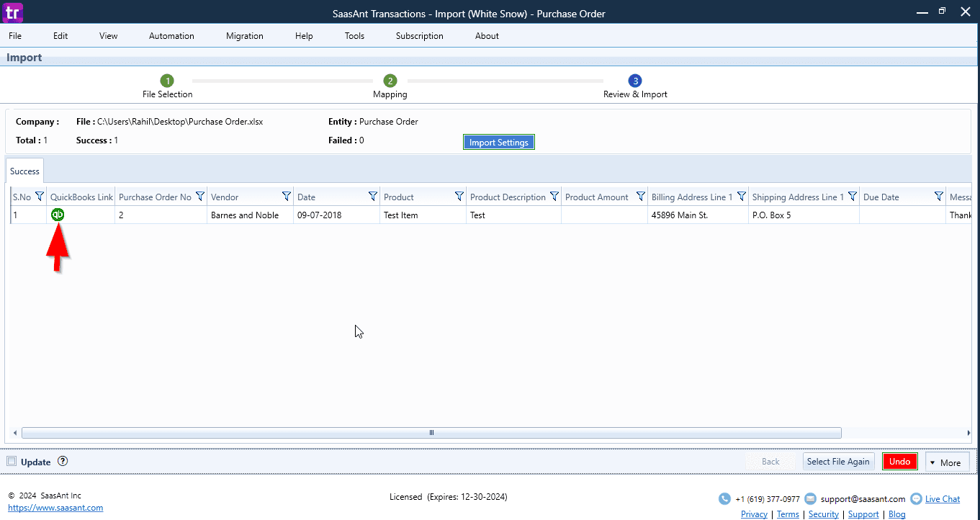
Task: Open the Edit menu
Action: (x=60, y=36)
